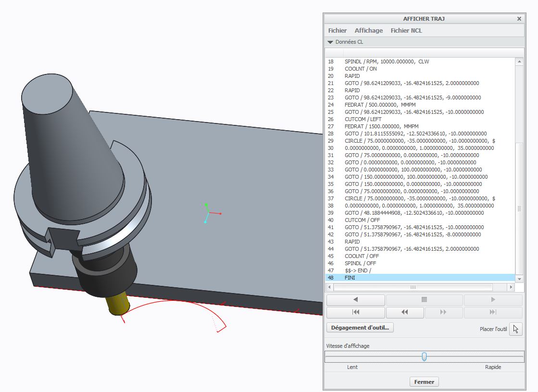
Task: Select line 42 GOTO ending -8.0000000000
Action: coord(420,234)
